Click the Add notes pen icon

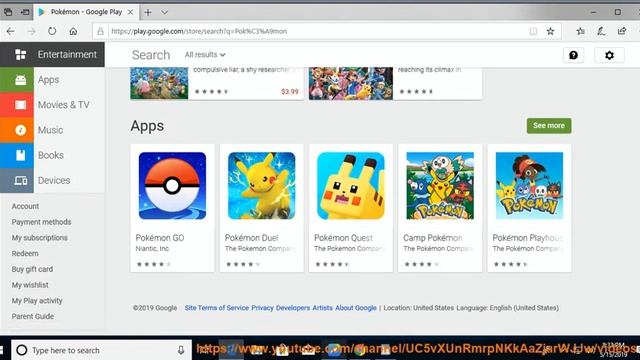pos(601,31)
